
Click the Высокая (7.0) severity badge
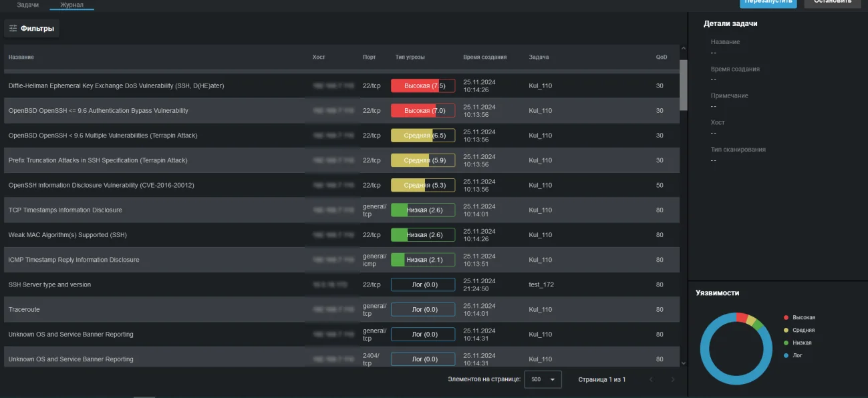pos(423,111)
